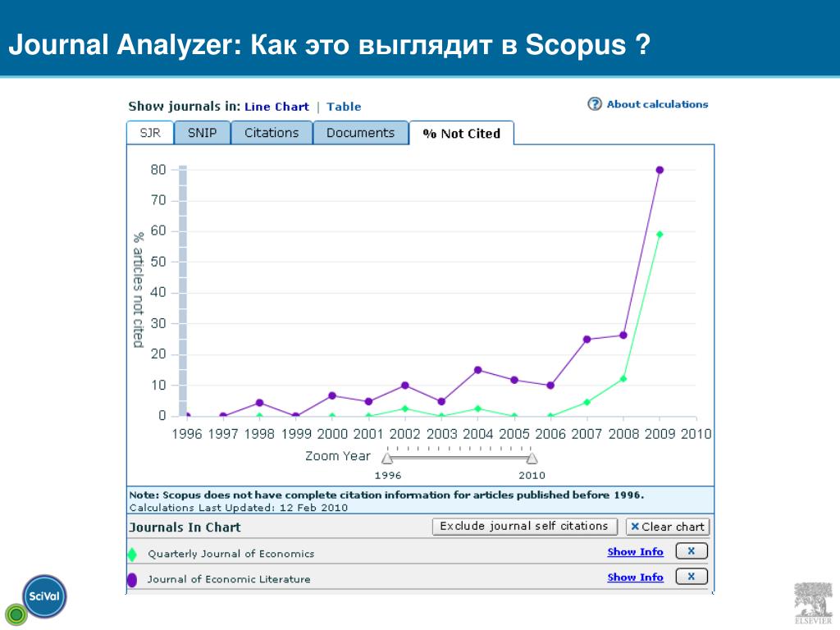Select the % Not Cited tab
The height and width of the screenshot is (630, 840).
[x=461, y=134]
